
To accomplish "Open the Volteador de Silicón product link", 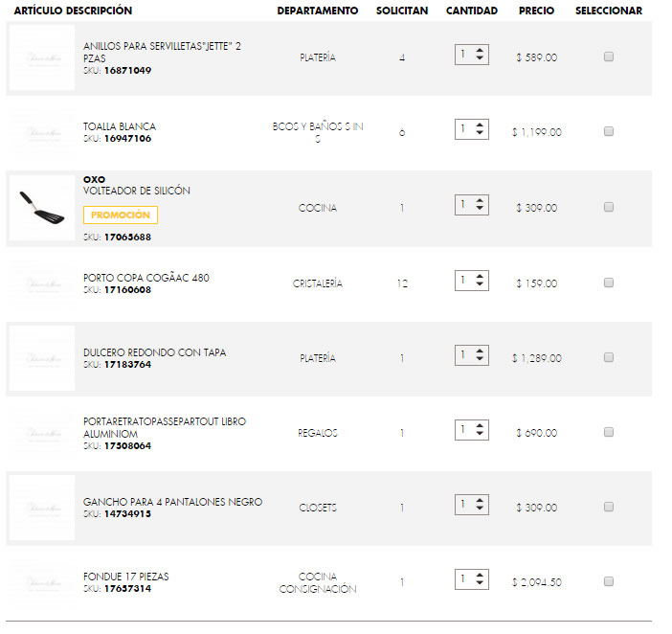I will point(136,191).
